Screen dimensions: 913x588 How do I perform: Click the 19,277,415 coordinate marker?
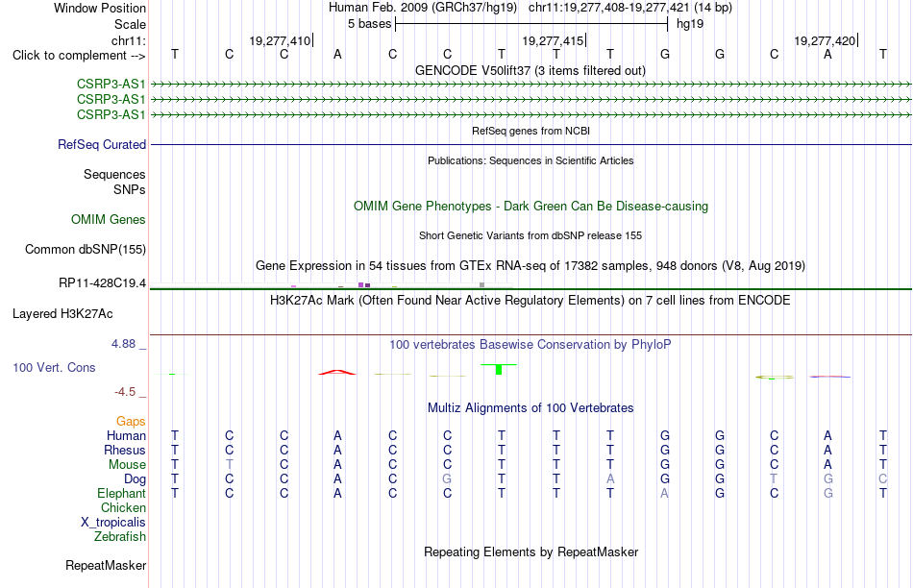coord(553,40)
